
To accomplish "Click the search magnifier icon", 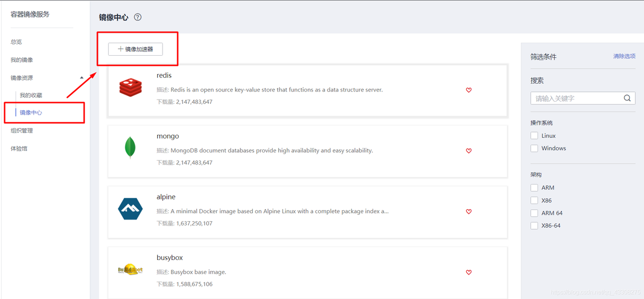I will (627, 98).
